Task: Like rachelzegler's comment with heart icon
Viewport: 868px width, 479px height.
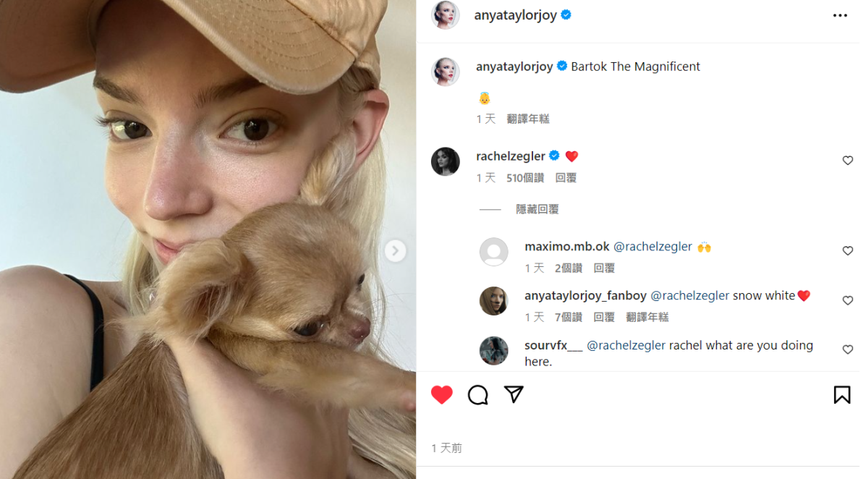Action: [x=848, y=161]
